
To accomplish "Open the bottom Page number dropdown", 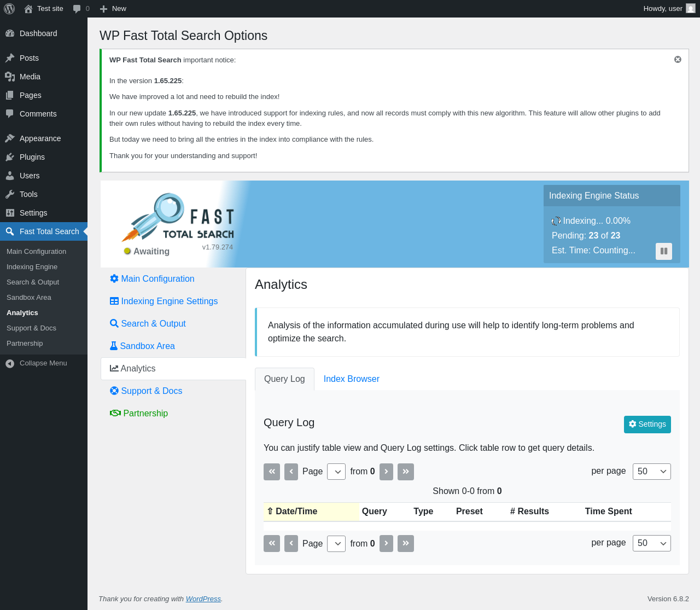I will [336, 543].
